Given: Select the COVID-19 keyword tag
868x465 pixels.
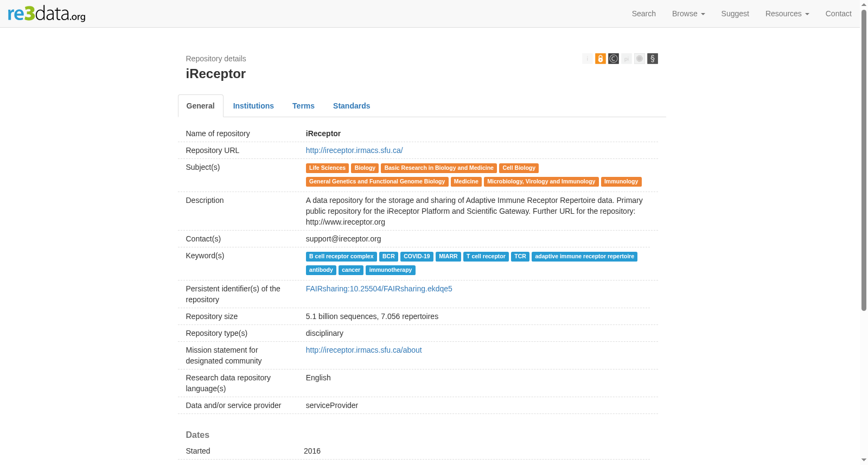Looking at the screenshot, I should pyautogui.click(x=417, y=257).
